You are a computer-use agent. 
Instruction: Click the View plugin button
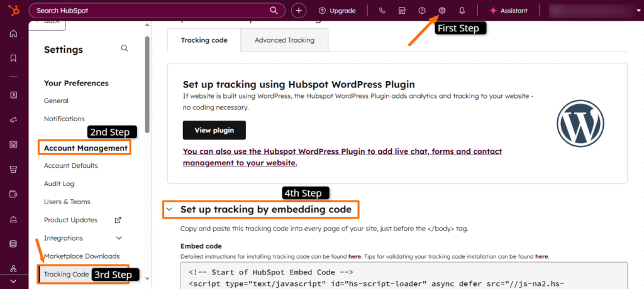pos(214,130)
